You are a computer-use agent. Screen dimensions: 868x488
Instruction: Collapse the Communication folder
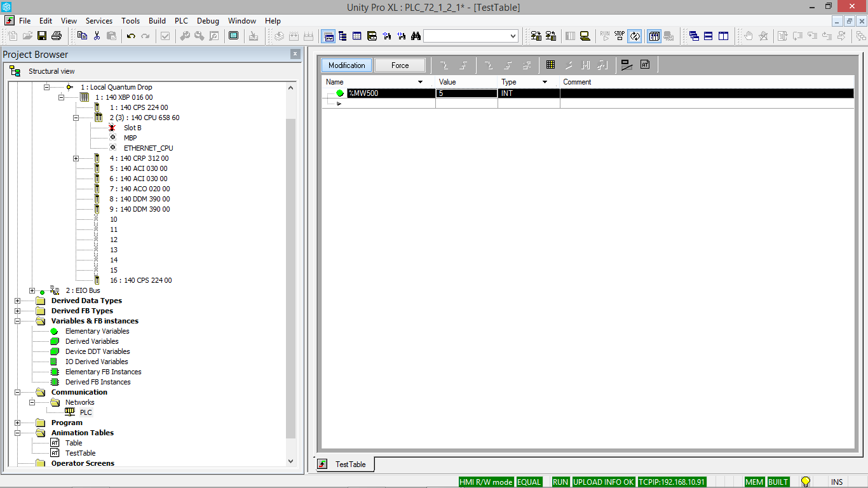17,392
